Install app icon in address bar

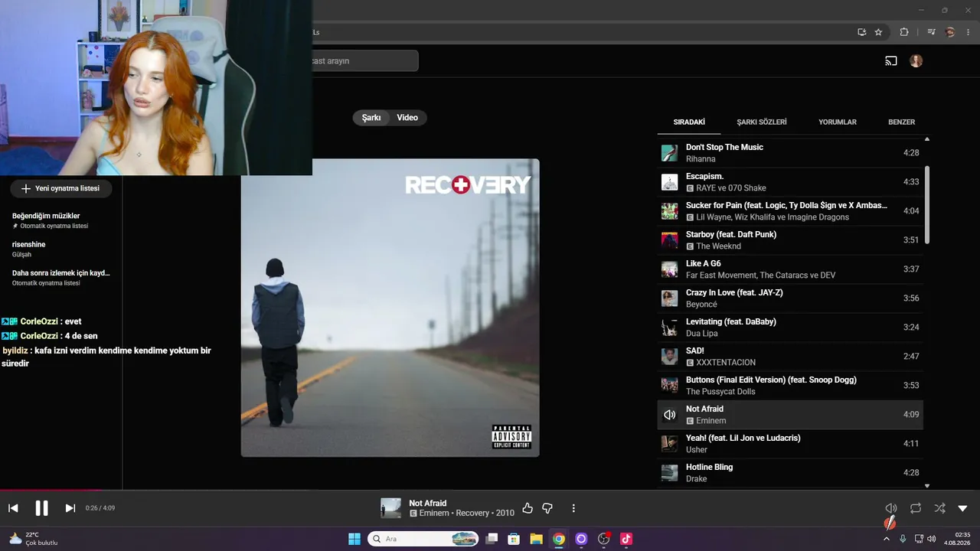(x=861, y=32)
